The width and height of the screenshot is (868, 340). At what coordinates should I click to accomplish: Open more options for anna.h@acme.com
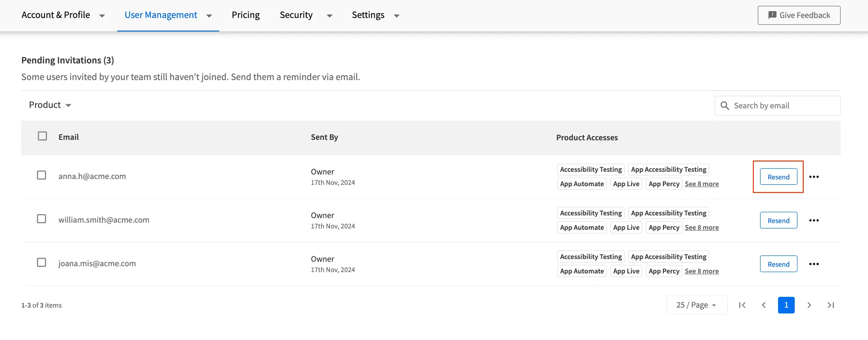[814, 177]
